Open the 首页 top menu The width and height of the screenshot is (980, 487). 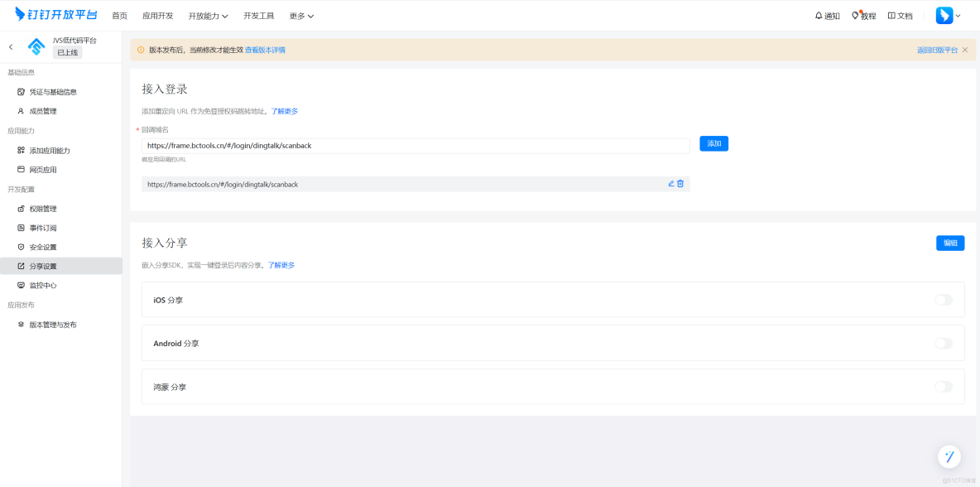(119, 17)
